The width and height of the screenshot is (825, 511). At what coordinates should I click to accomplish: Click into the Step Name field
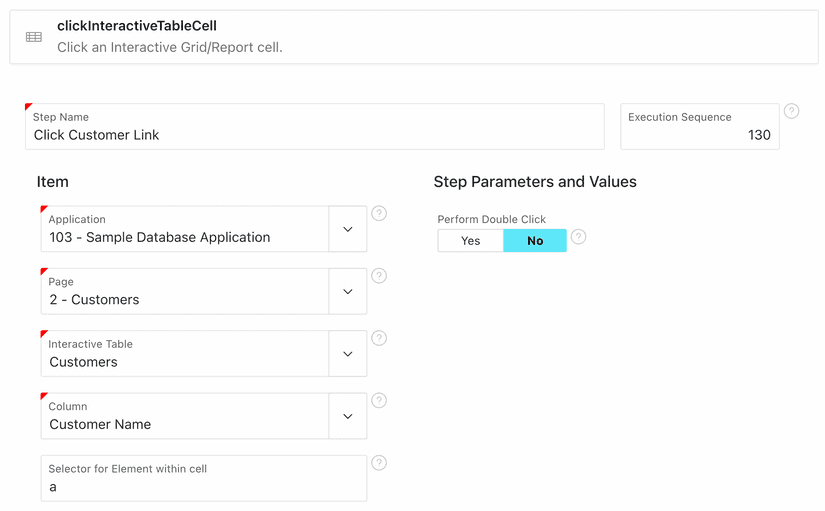(314, 135)
